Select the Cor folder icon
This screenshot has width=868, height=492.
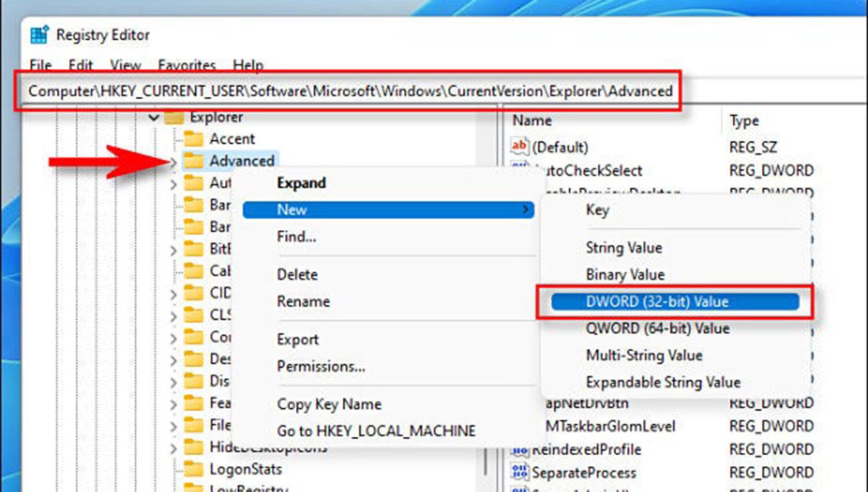pos(194,337)
